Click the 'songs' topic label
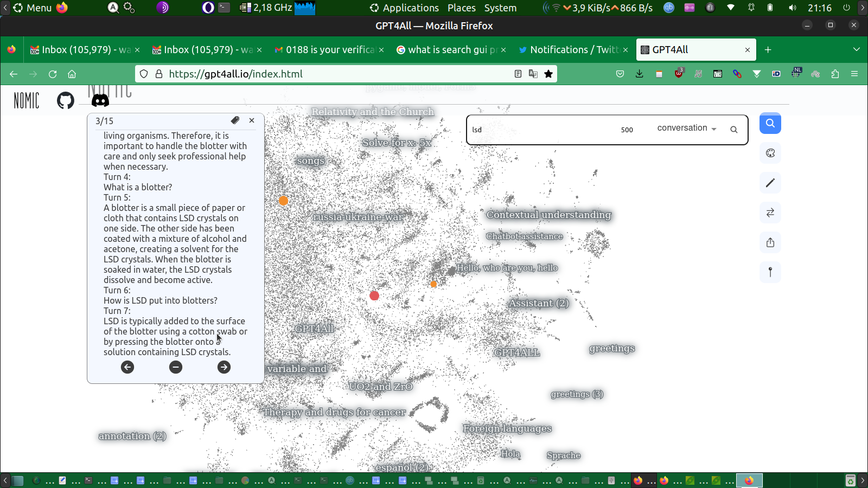This screenshot has width=868, height=488. point(311,160)
